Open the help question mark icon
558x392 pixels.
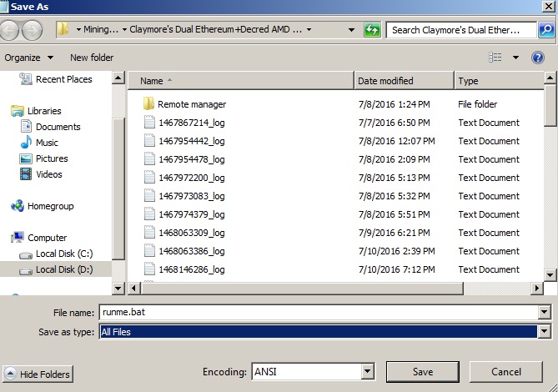(x=538, y=58)
